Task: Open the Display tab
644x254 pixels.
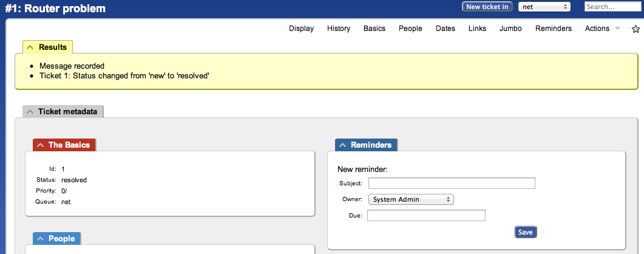Action: 301,29
